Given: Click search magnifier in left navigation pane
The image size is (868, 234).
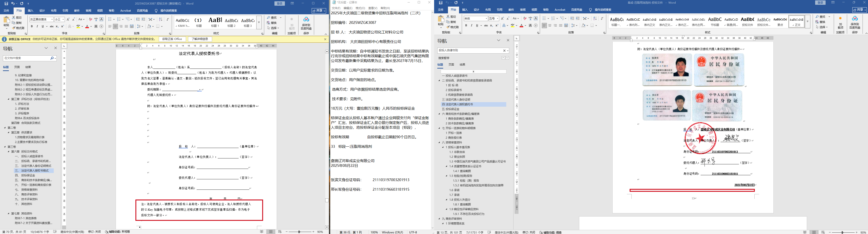Looking at the screenshot, I should [x=52, y=58].
